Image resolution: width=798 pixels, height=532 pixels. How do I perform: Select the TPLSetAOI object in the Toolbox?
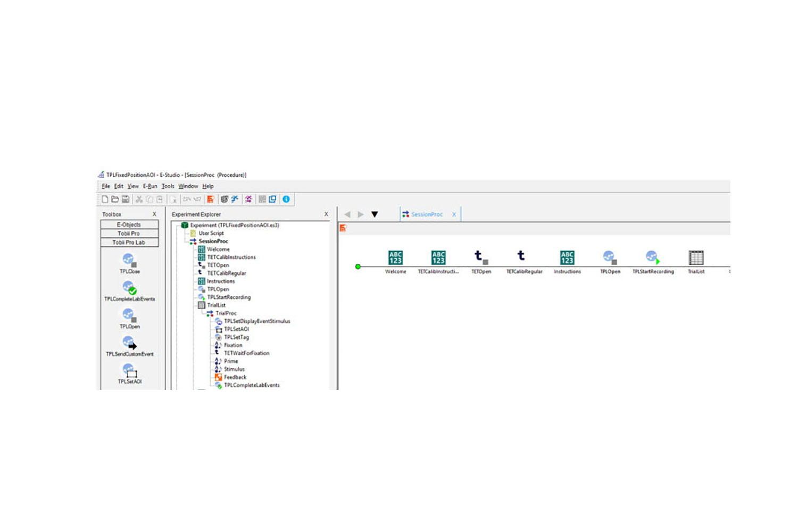coord(129,374)
